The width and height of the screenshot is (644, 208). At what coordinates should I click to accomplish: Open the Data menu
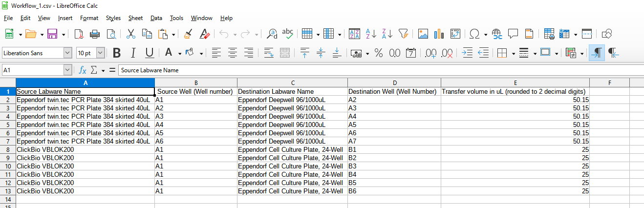[156, 18]
